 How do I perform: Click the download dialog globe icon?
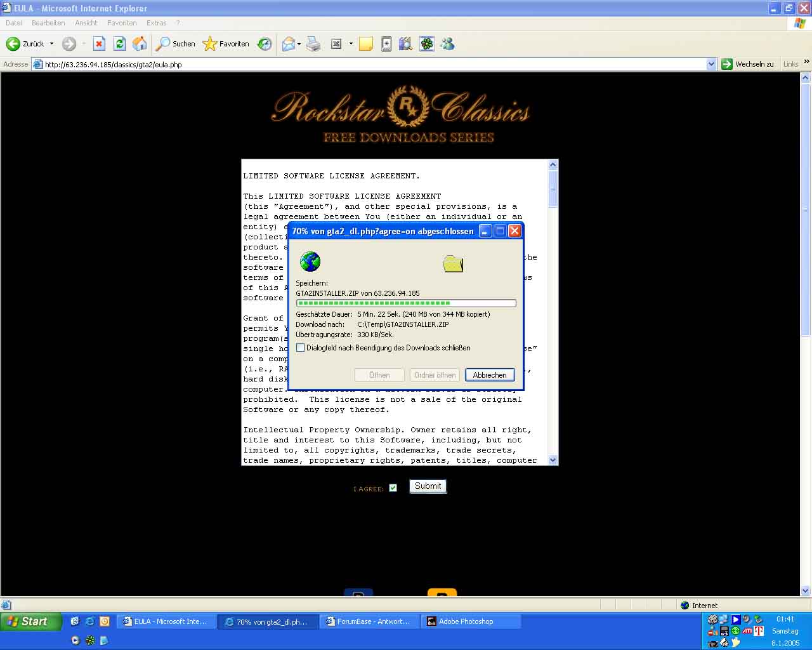pos(310,262)
